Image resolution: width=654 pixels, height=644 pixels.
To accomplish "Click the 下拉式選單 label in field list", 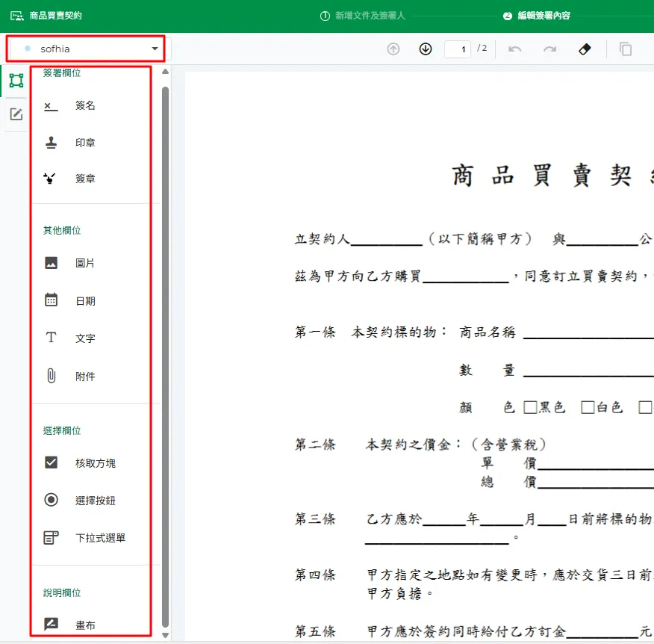I will (x=101, y=538).
